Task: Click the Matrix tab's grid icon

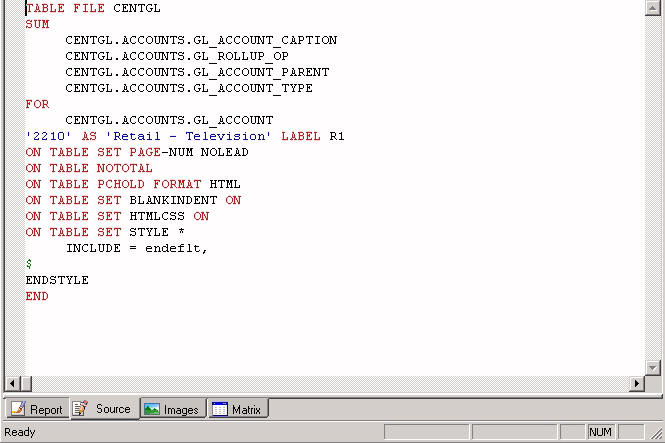Action: coord(220,409)
